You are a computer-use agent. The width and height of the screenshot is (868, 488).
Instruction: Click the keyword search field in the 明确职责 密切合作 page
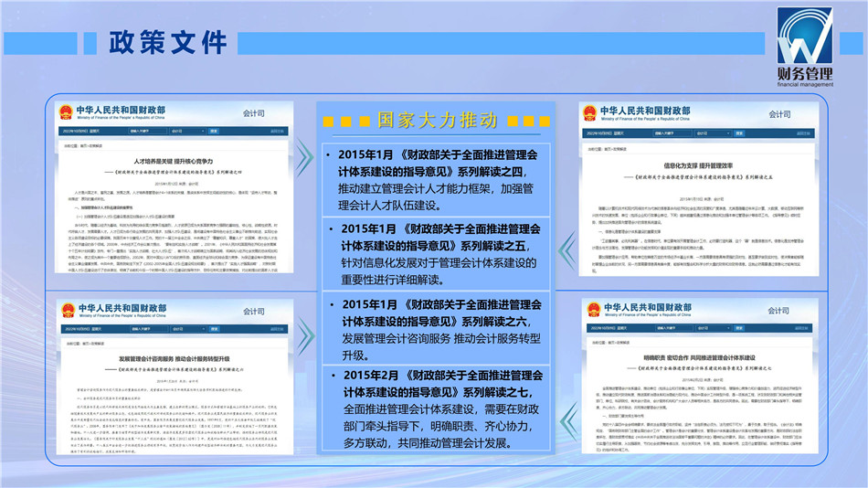(x=674, y=328)
